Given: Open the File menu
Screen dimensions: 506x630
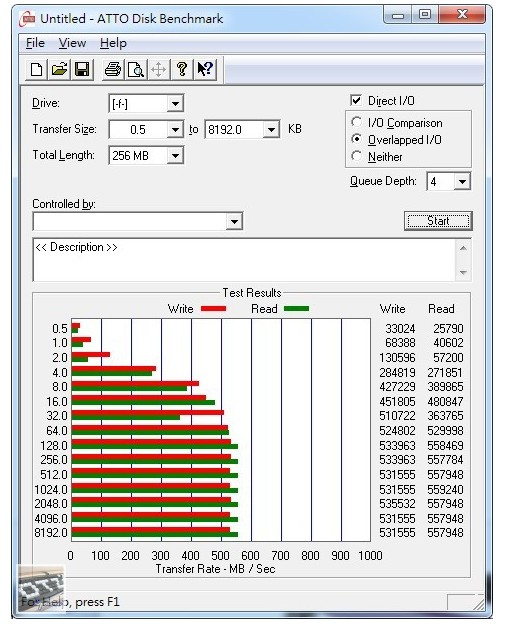Looking at the screenshot, I should tap(35, 43).
